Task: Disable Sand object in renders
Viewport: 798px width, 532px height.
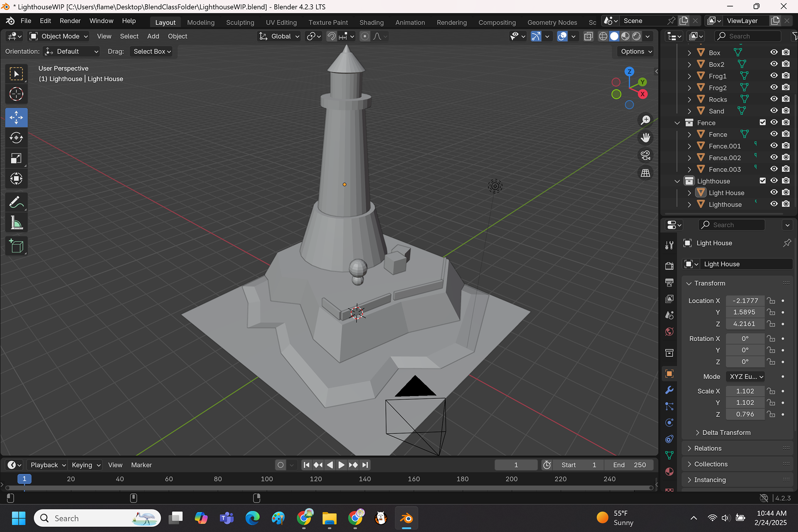Action: 786,111
